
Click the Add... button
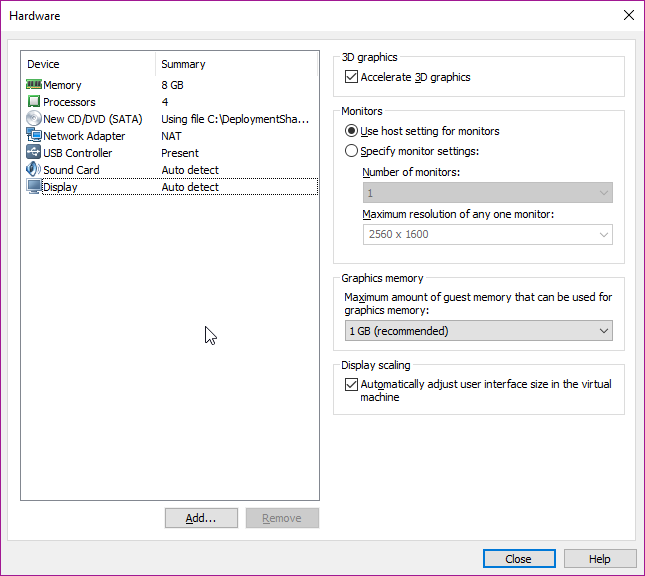201,518
